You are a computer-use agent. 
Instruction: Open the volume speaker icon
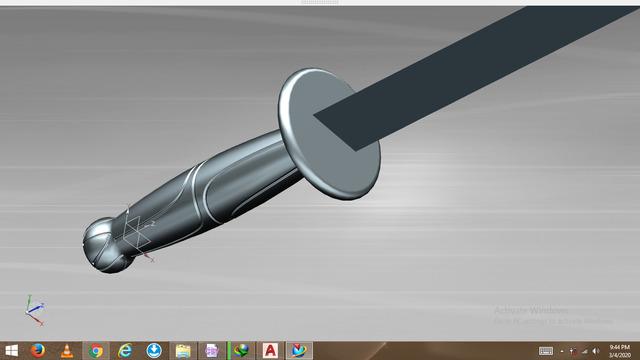[x=596, y=351]
